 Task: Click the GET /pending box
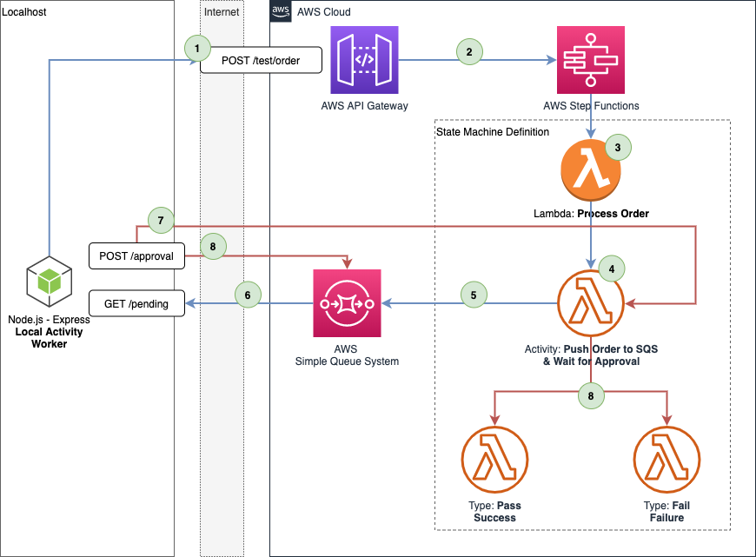(137, 304)
